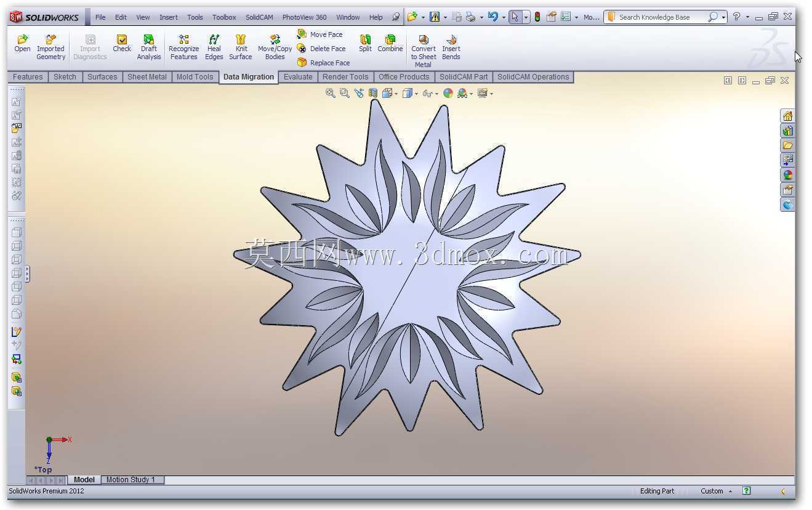Choose the Knit Surface tool
The image size is (812, 510).
pyautogui.click(x=241, y=47)
